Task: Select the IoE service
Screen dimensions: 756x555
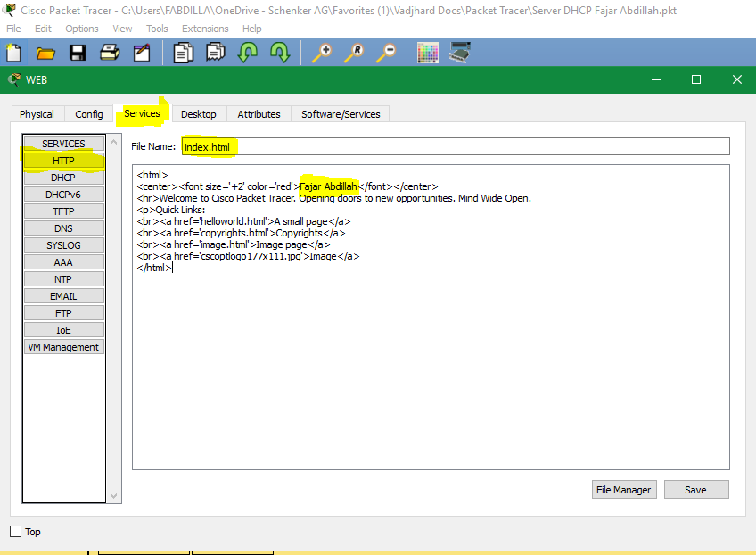Action: point(63,329)
